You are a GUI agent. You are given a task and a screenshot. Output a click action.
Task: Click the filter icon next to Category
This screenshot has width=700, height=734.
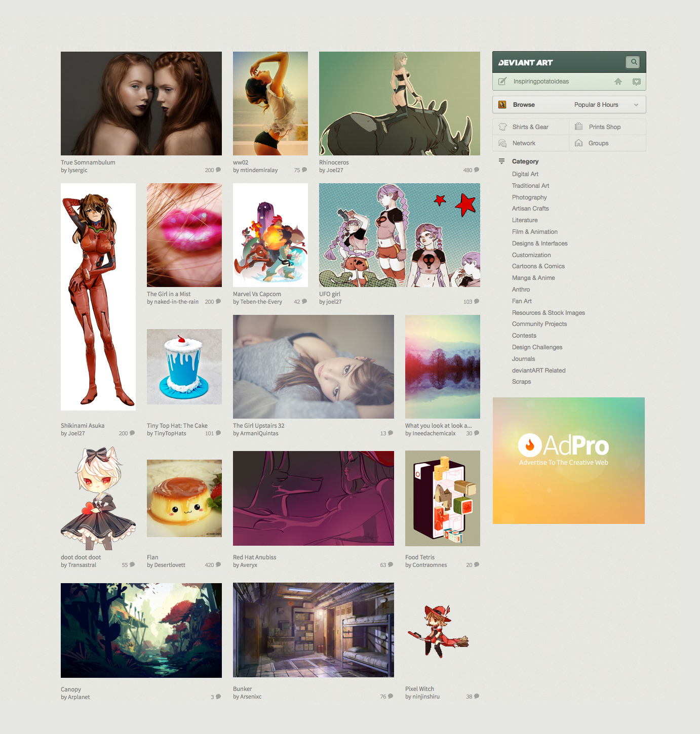click(501, 161)
